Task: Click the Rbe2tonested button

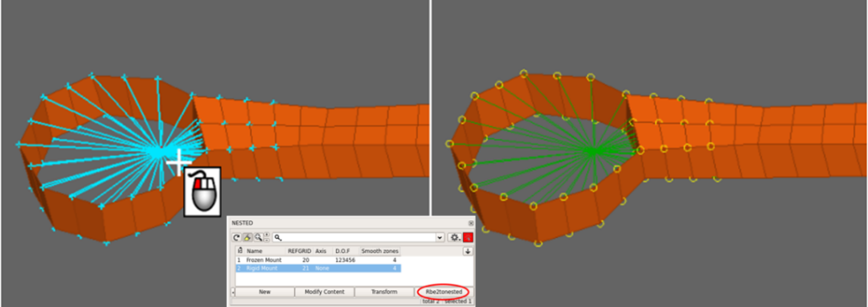Action: tap(444, 292)
